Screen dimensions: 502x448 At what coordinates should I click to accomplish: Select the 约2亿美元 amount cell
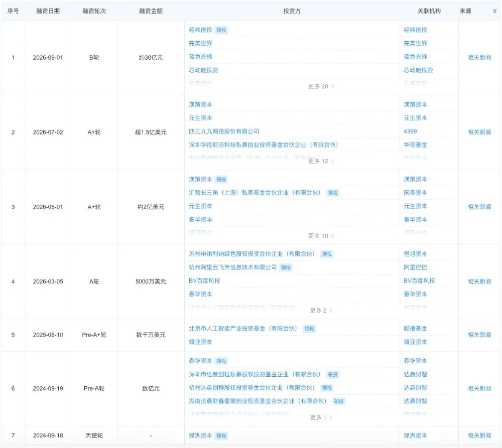151,207
